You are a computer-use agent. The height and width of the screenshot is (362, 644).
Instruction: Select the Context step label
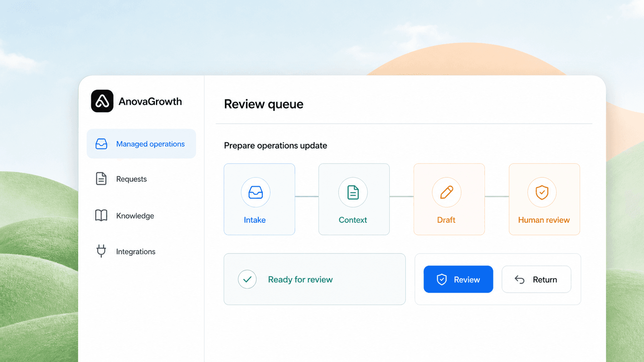[x=353, y=220]
